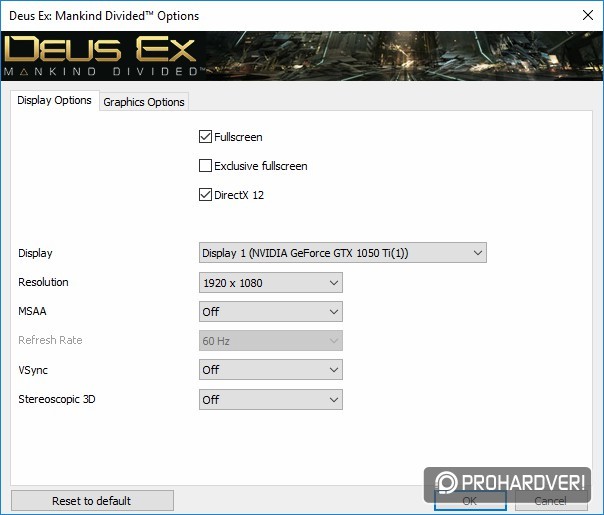Expand the MSAA dropdown

tap(271, 312)
